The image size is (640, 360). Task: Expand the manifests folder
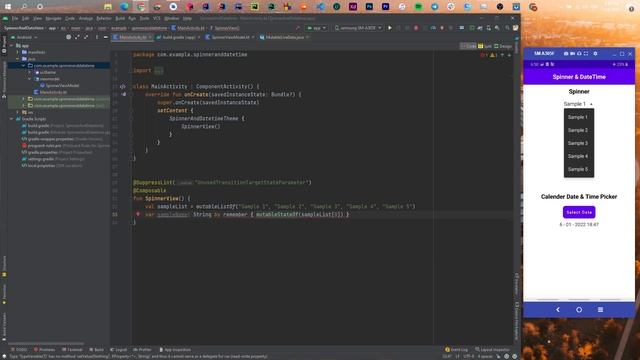point(18,52)
